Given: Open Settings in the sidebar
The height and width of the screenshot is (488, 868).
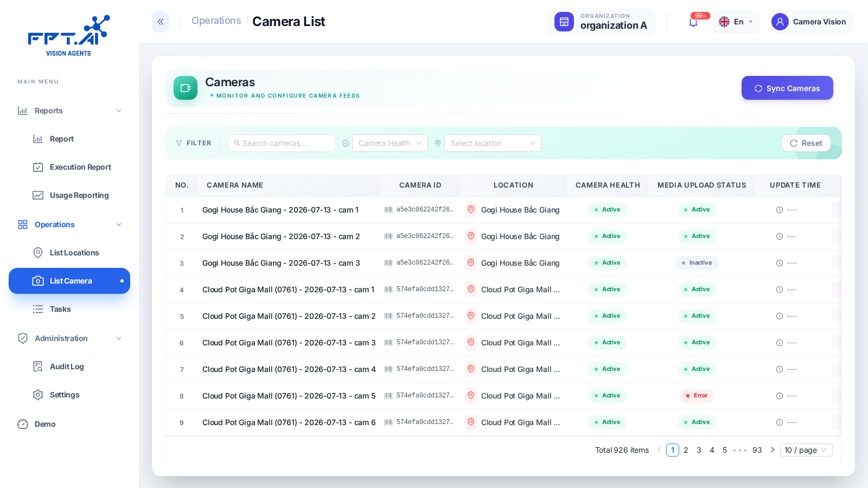Looking at the screenshot, I should (69, 395).
